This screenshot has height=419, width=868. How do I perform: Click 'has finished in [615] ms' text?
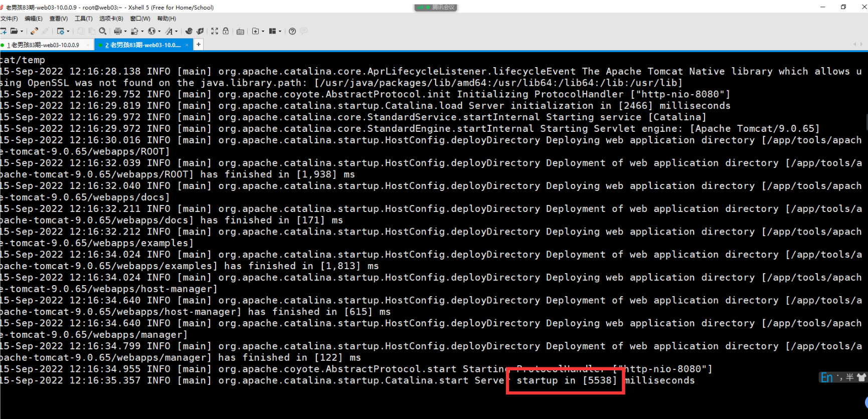(319, 312)
